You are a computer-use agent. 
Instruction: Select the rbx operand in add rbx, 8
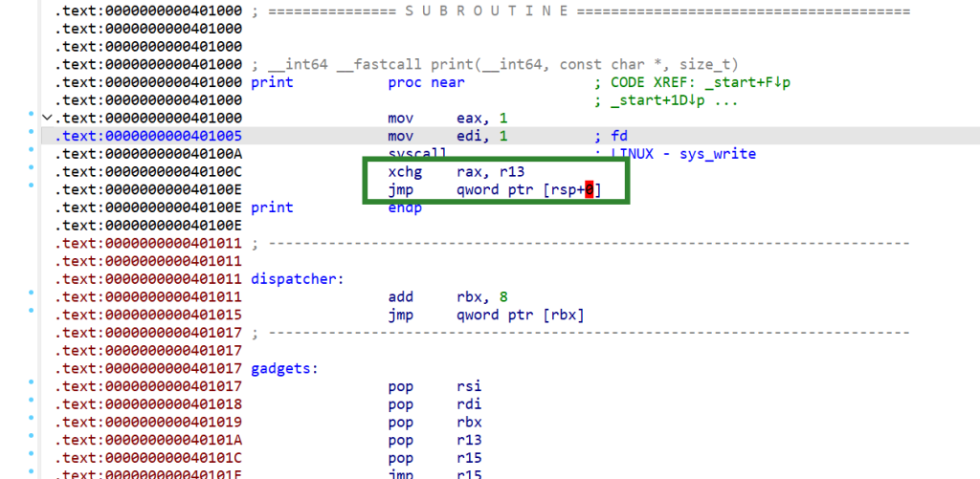pos(469,297)
